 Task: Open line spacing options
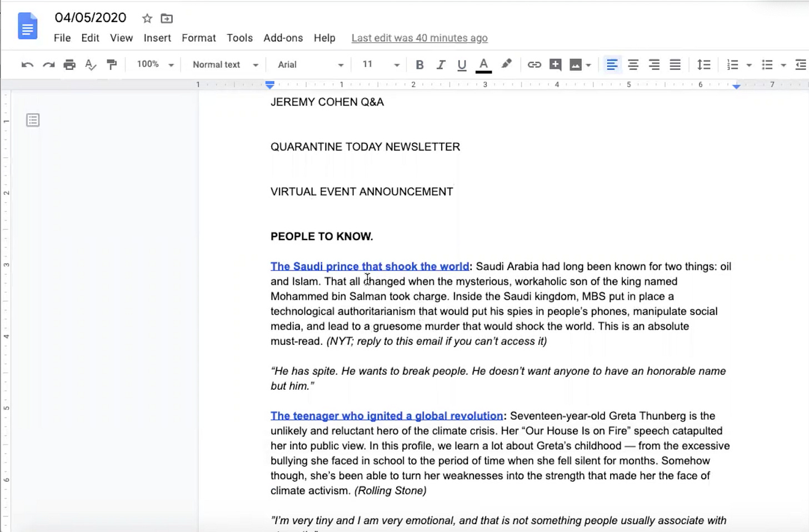tap(703, 65)
